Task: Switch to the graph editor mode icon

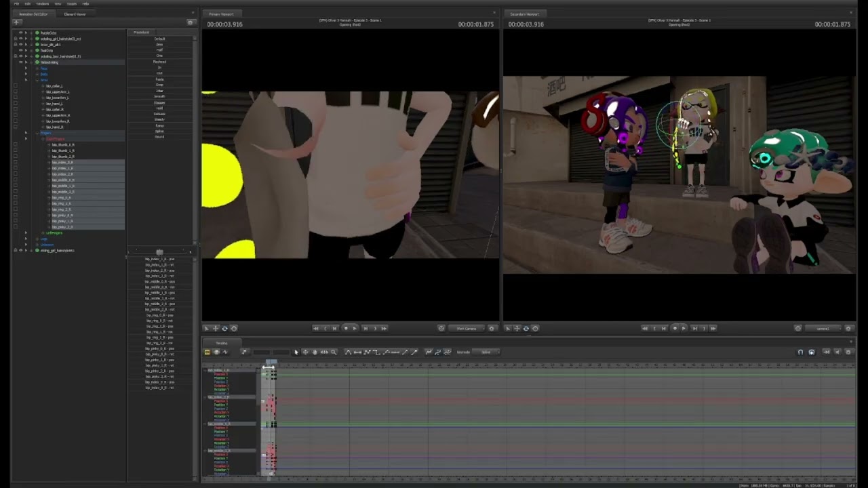Action: pyautogui.click(x=225, y=352)
